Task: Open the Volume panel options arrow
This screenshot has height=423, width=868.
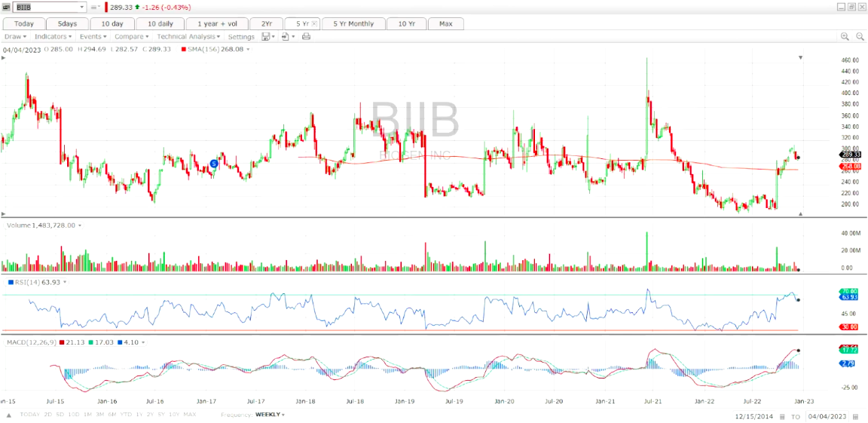Action: [80, 225]
